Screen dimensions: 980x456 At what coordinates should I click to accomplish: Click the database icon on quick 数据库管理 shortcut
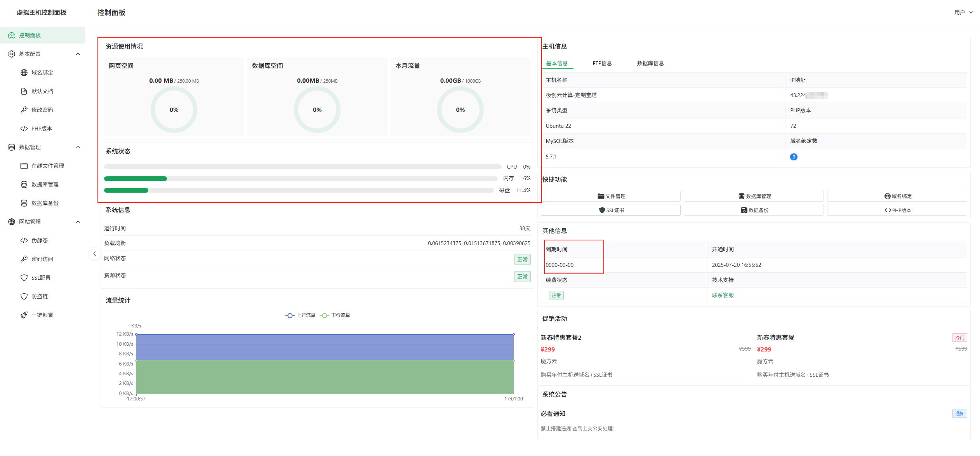(741, 196)
